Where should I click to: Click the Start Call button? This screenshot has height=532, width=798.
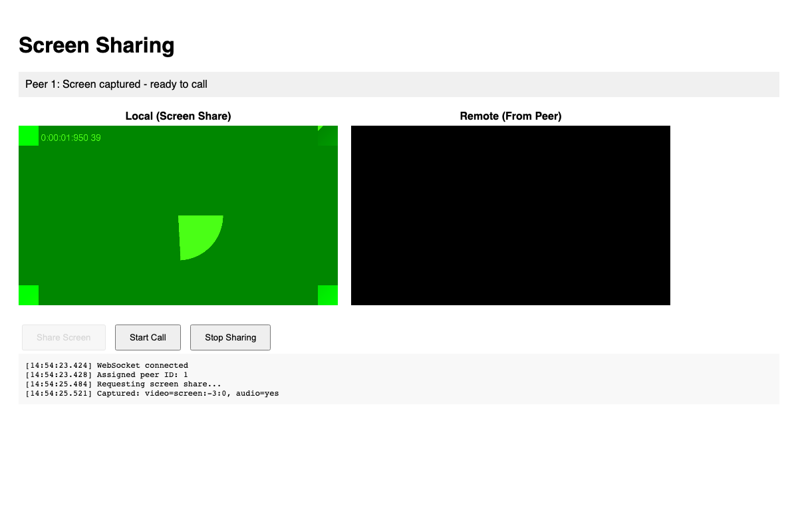tap(148, 337)
